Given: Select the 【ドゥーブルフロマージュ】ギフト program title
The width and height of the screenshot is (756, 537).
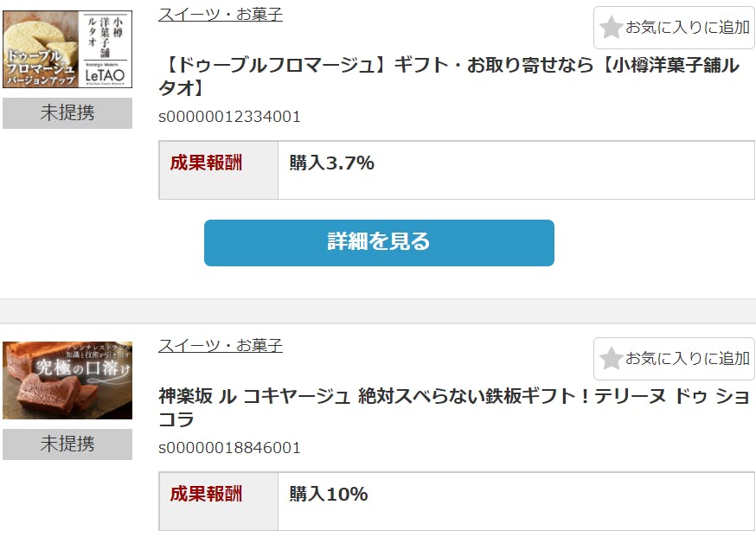Looking at the screenshot, I should point(449,76).
